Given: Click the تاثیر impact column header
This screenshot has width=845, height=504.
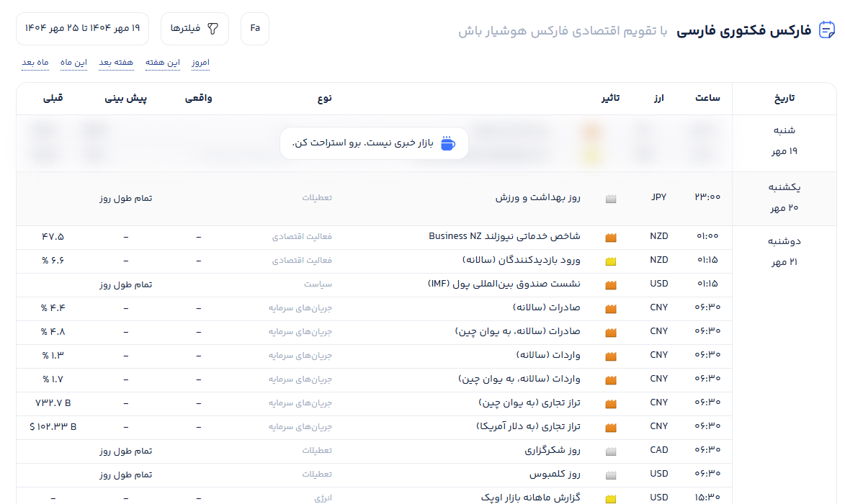Looking at the screenshot, I should (610, 99).
